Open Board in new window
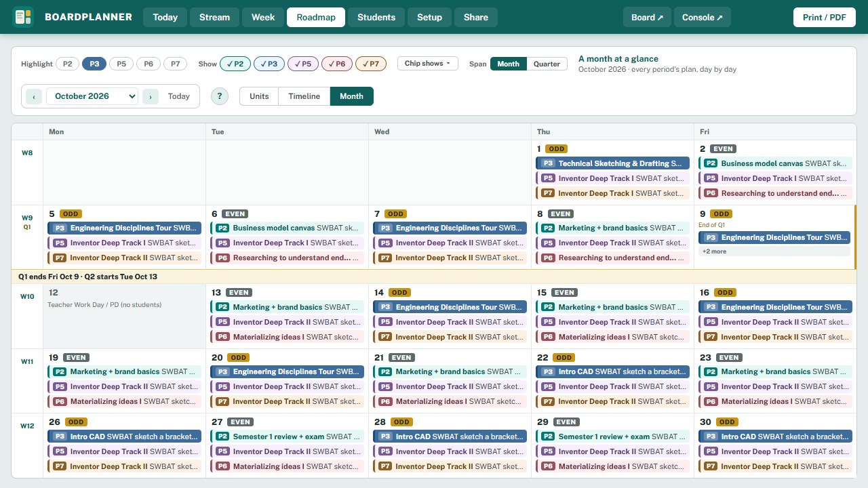 coord(648,17)
